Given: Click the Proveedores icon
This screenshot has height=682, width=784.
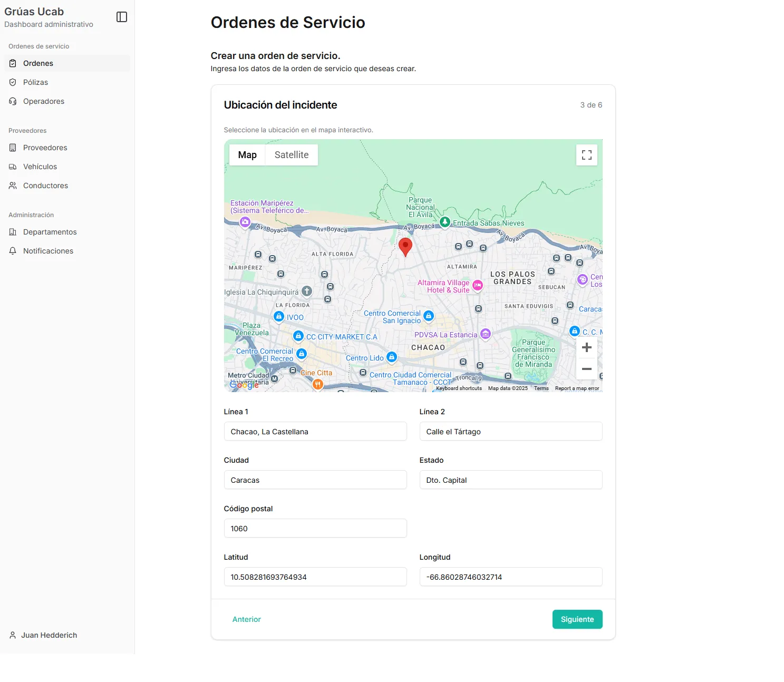Looking at the screenshot, I should click(x=13, y=148).
